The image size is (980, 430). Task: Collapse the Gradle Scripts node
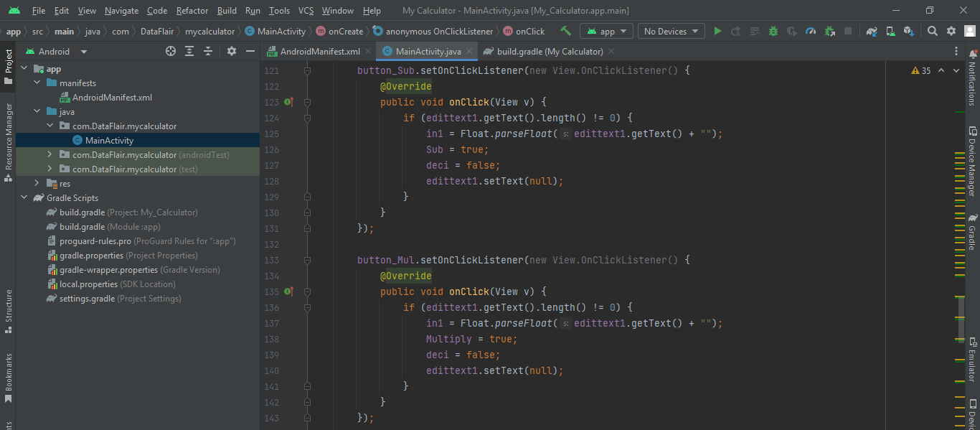[24, 197]
